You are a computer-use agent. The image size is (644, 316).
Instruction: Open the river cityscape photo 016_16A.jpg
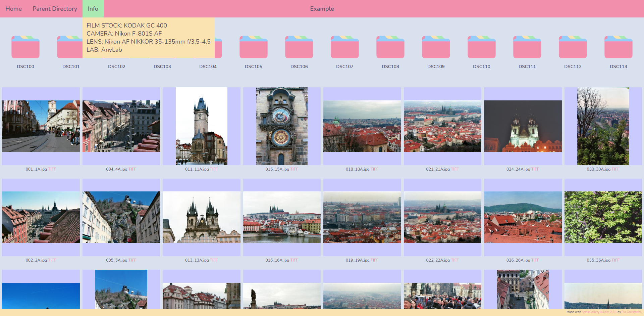(282, 217)
